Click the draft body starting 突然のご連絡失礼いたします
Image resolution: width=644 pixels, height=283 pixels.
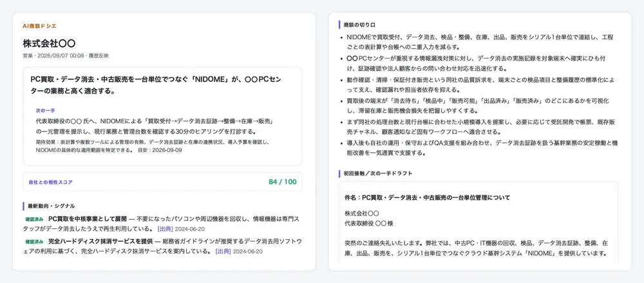(x=477, y=248)
